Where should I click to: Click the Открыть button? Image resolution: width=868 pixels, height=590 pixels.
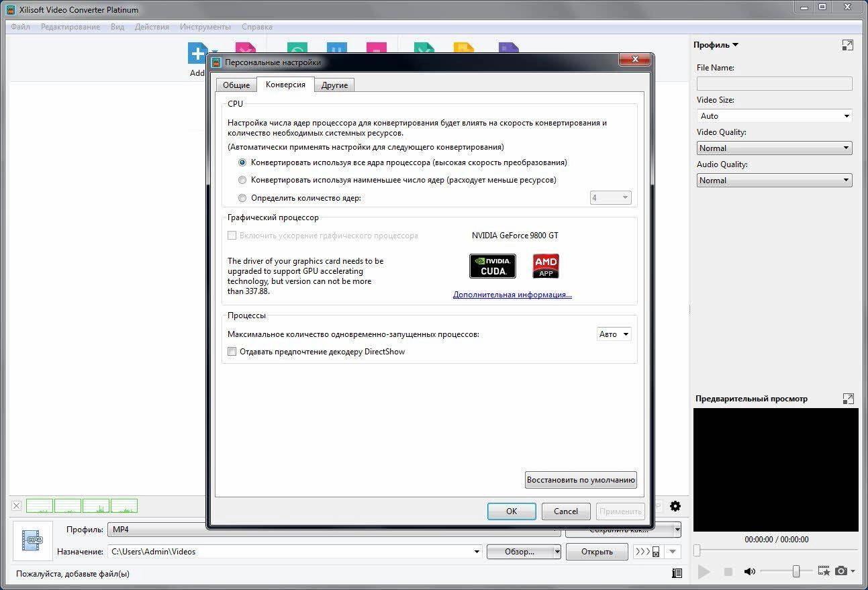coord(597,552)
